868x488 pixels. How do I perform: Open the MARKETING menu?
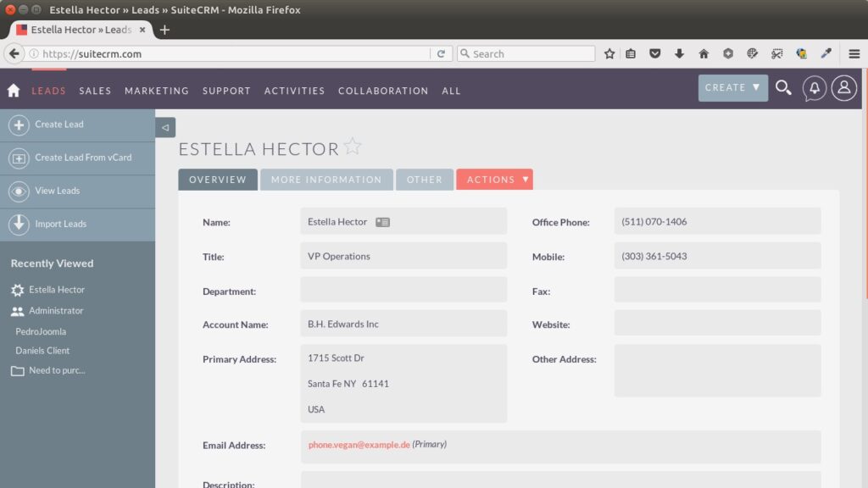[x=157, y=91]
